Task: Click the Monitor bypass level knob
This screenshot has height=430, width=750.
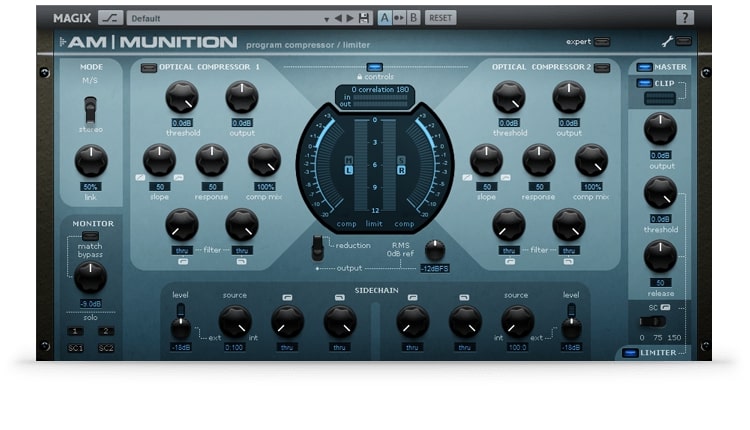Action: pos(90,277)
